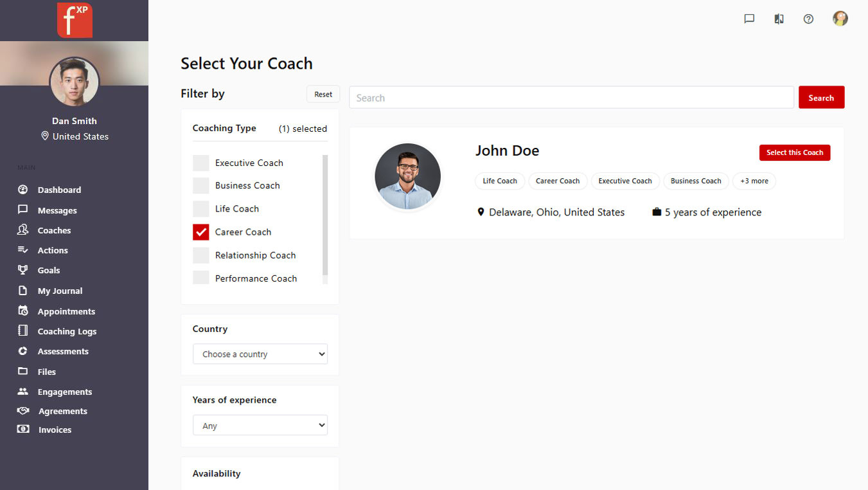Click the Reset filters button

tap(323, 95)
